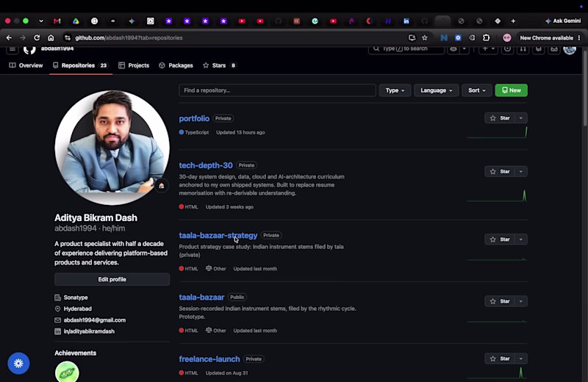Viewport: 588px width, 382px height.
Task: Click the 'Updated 13 hours ago' text
Action: 240,132
